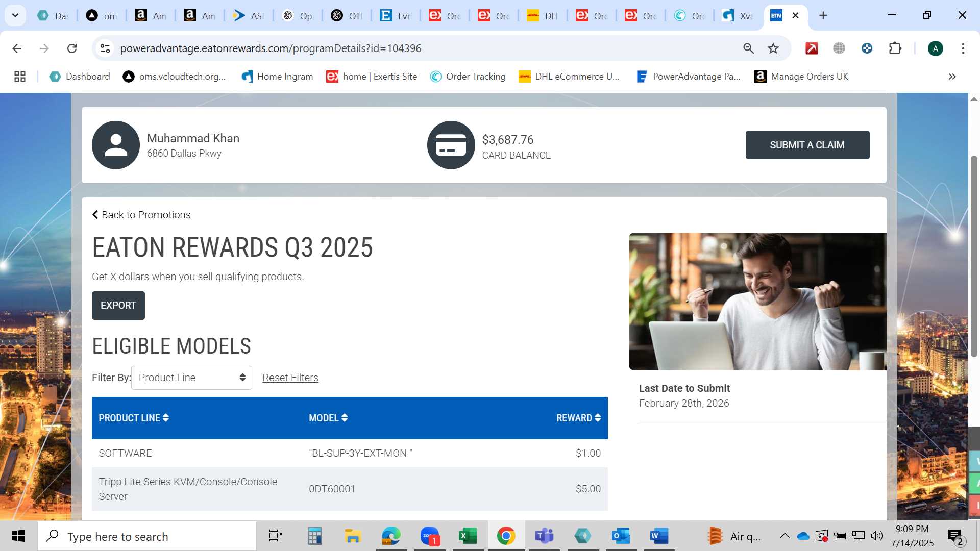Click the user profile avatar icon
Image resolution: width=980 pixels, height=551 pixels.
pyautogui.click(x=116, y=145)
